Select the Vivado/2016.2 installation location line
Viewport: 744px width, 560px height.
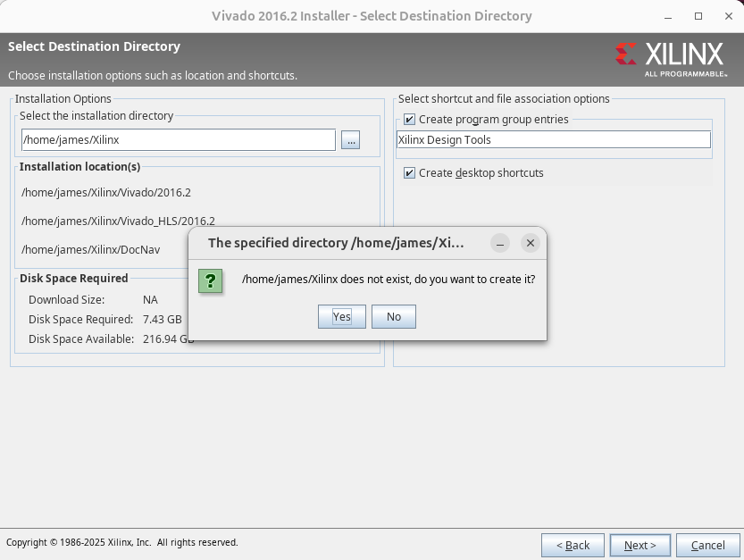(x=106, y=193)
